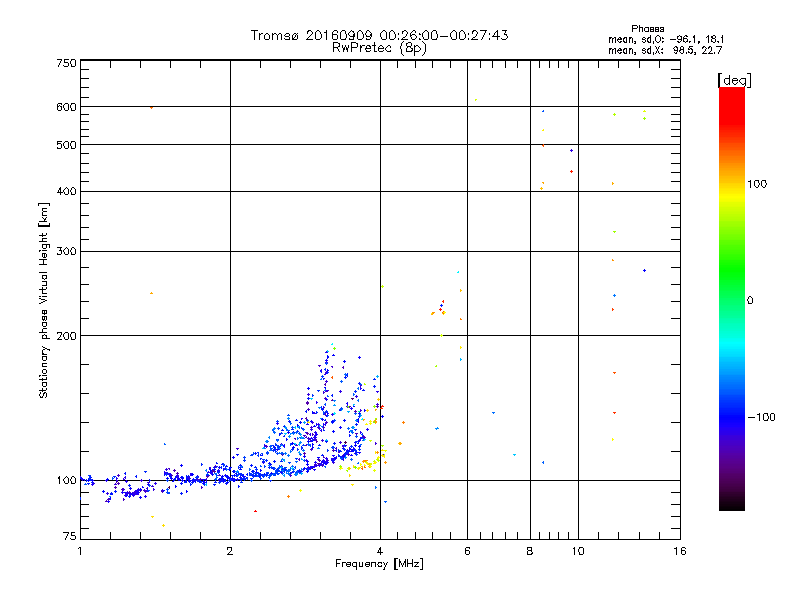The width and height of the screenshot is (800, 600).
Task: Click the 'Frequency [MHz]' axis label
Action: (379, 564)
